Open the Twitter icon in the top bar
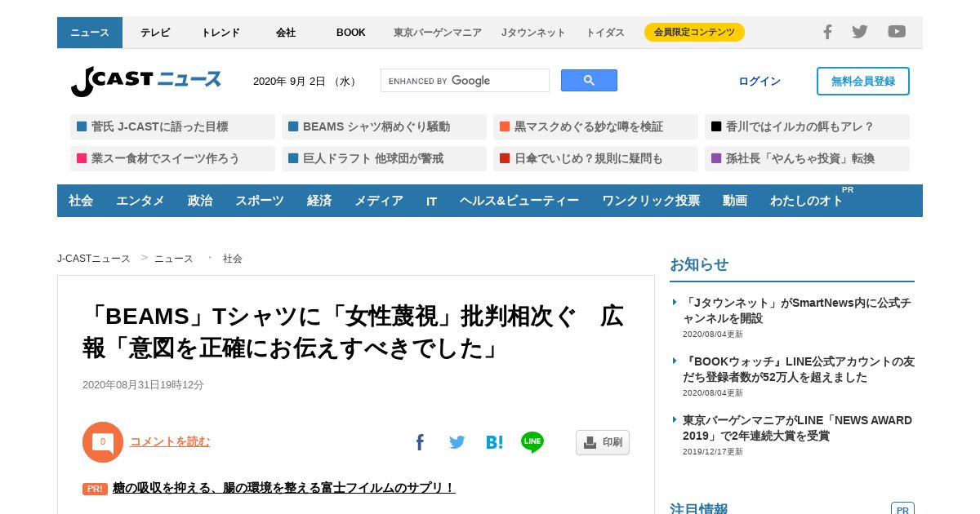This screenshot has width=980, height=514. point(860,32)
